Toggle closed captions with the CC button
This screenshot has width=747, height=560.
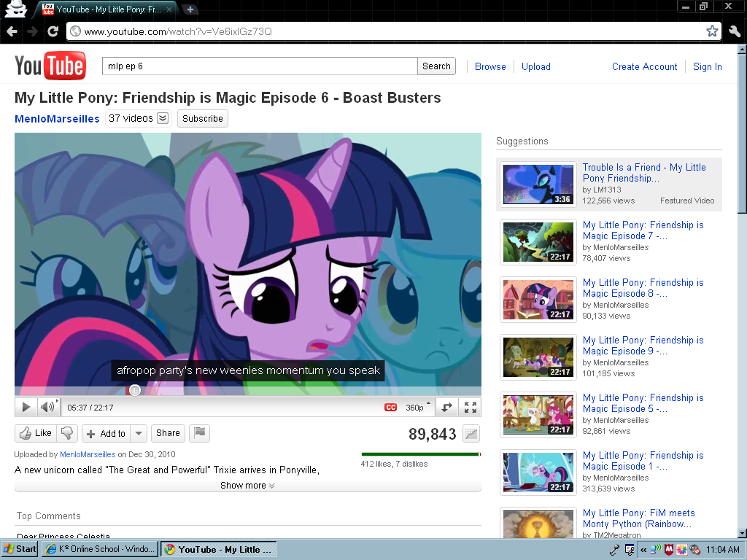tap(391, 408)
